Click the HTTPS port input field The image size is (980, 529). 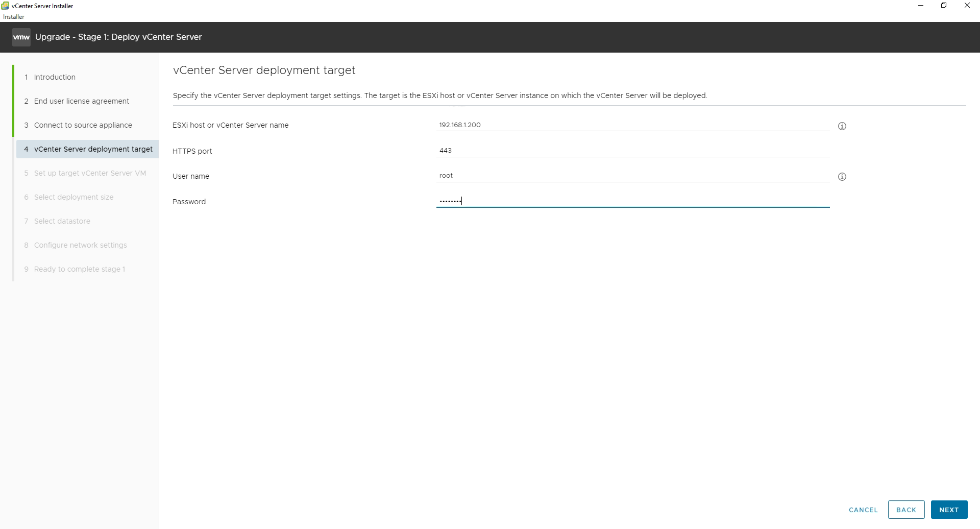click(x=633, y=151)
